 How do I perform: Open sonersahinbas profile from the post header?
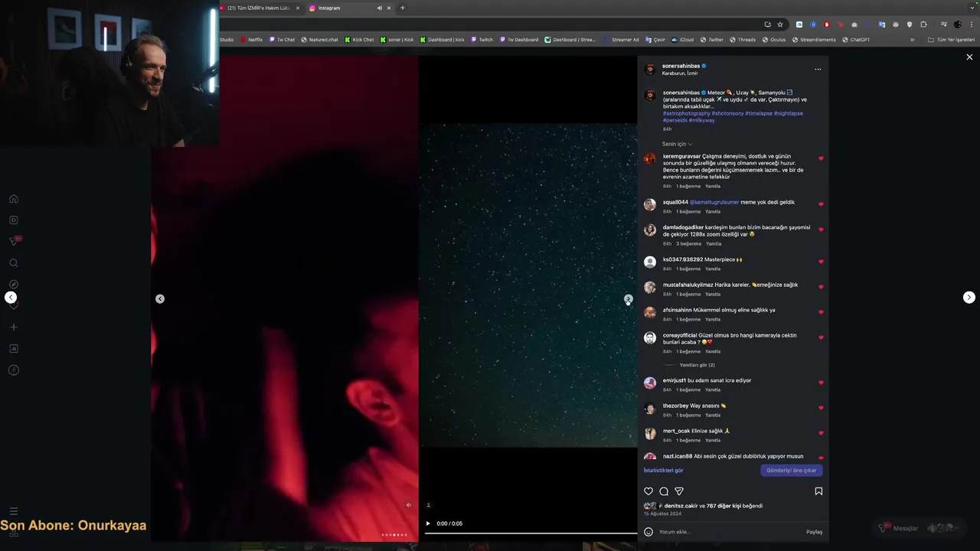click(681, 66)
